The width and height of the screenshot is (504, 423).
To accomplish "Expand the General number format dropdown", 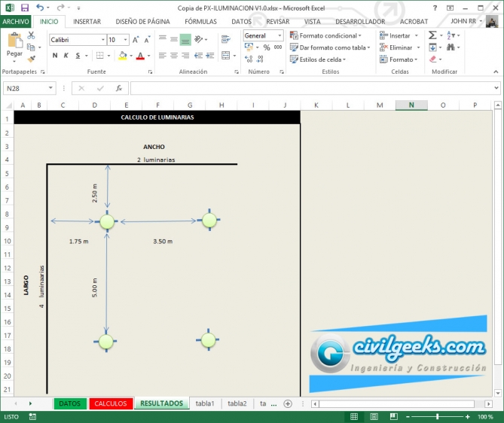I will pyautogui.click(x=280, y=35).
